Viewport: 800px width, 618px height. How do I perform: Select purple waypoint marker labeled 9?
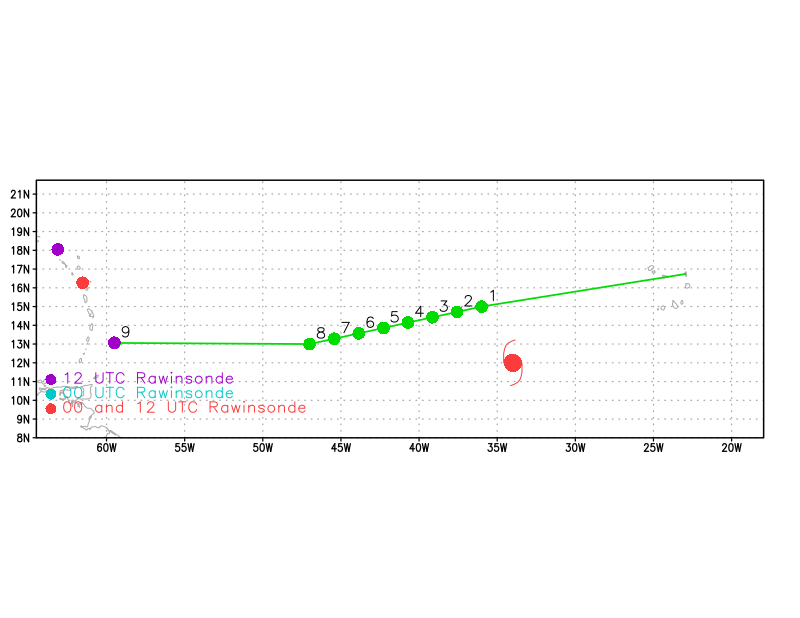(x=114, y=343)
